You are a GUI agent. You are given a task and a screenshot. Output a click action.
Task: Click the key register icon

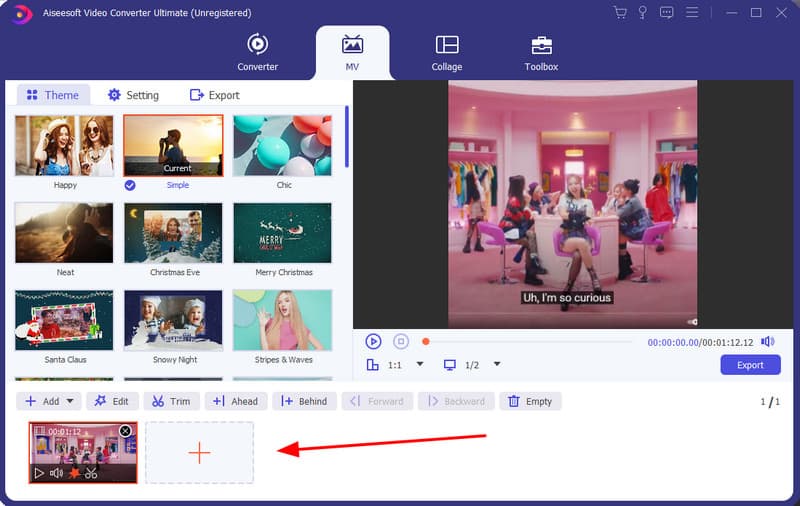[x=643, y=13]
